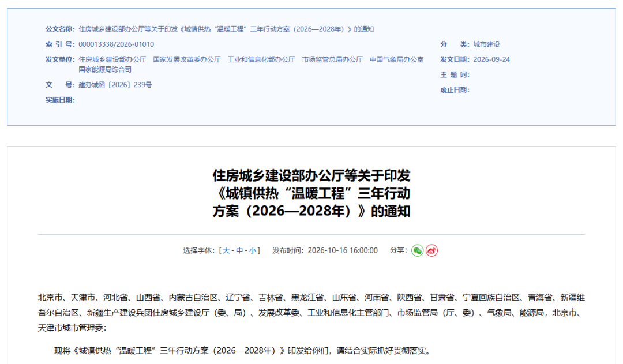
Task: Click issuing unit 工业和信息化部办公厅
Action: (261, 59)
